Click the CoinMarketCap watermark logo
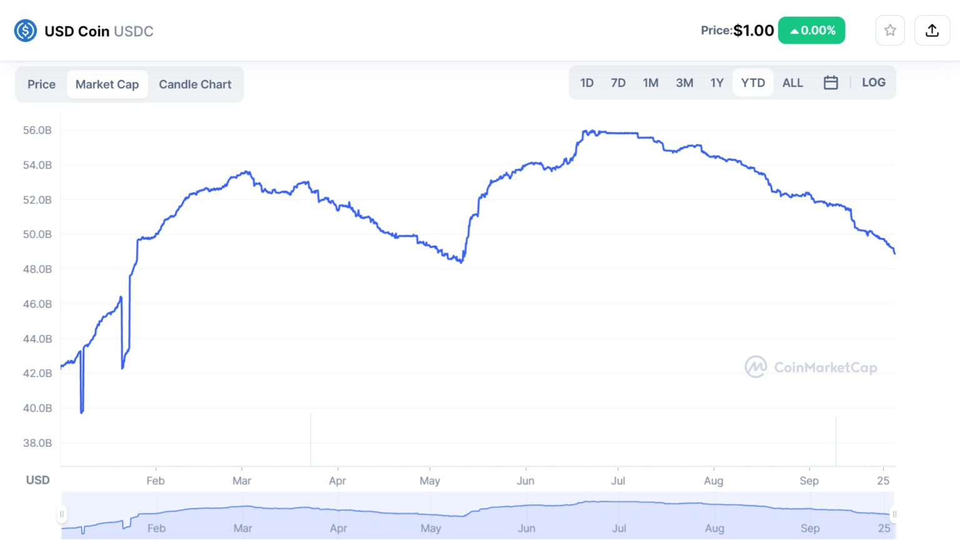Screen dimensions: 960x560 [x=811, y=367]
